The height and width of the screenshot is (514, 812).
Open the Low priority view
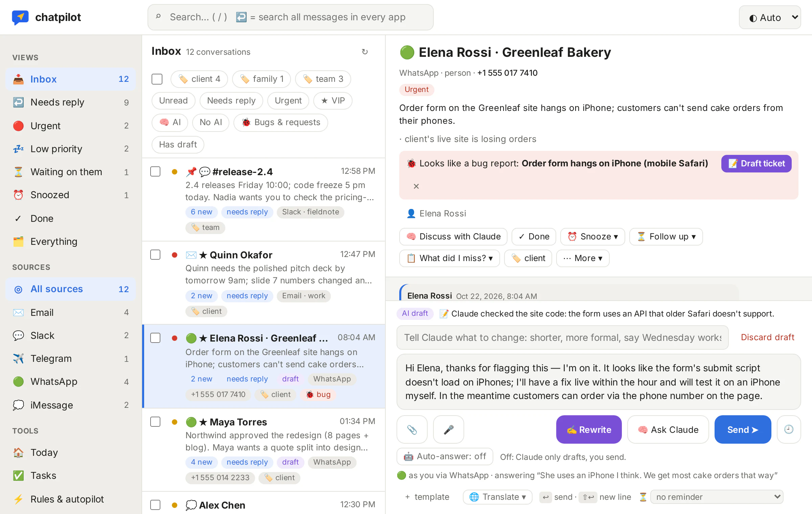click(70, 149)
